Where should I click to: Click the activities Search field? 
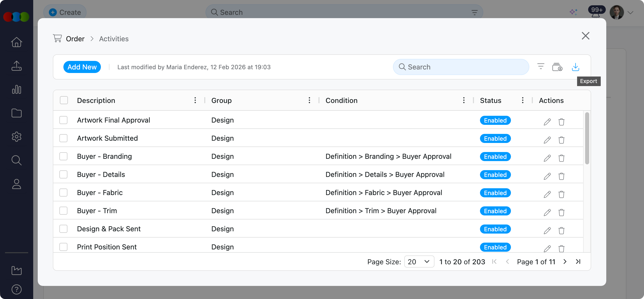coord(461,67)
